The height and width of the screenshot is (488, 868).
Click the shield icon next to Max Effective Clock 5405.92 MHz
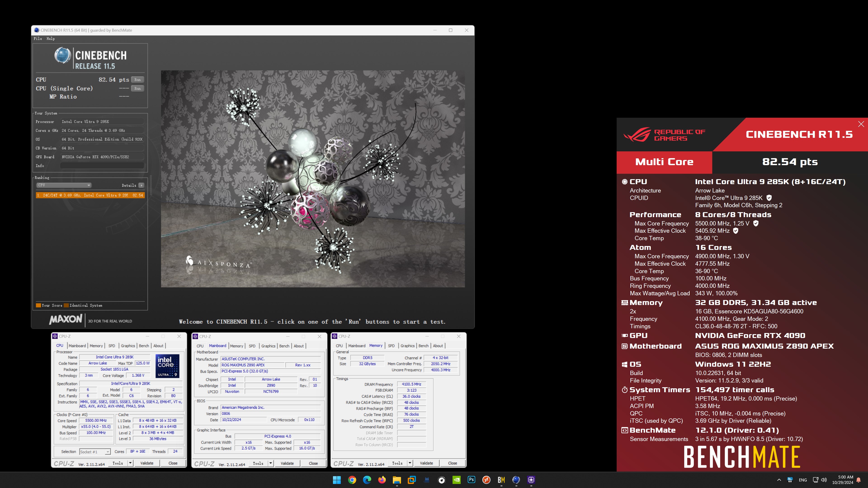tap(736, 231)
